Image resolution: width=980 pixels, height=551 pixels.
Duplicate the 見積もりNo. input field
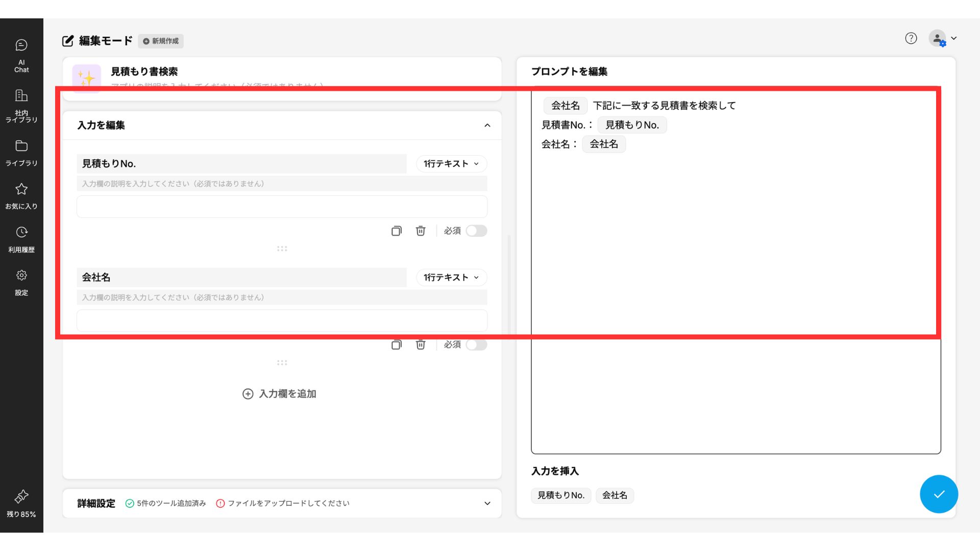point(396,231)
